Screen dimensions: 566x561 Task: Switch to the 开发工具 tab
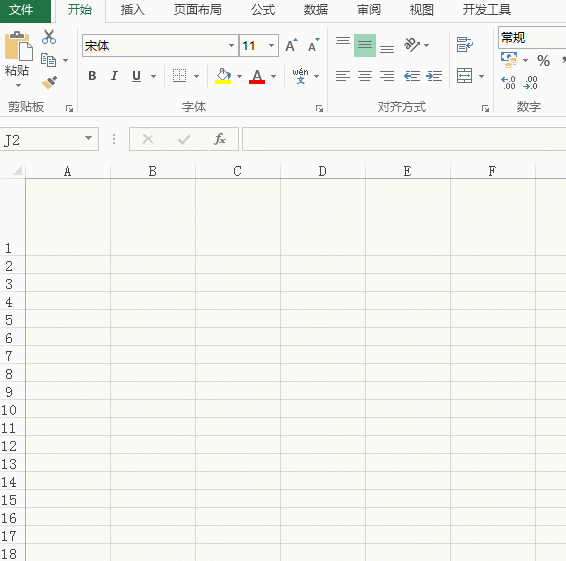tap(486, 10)
